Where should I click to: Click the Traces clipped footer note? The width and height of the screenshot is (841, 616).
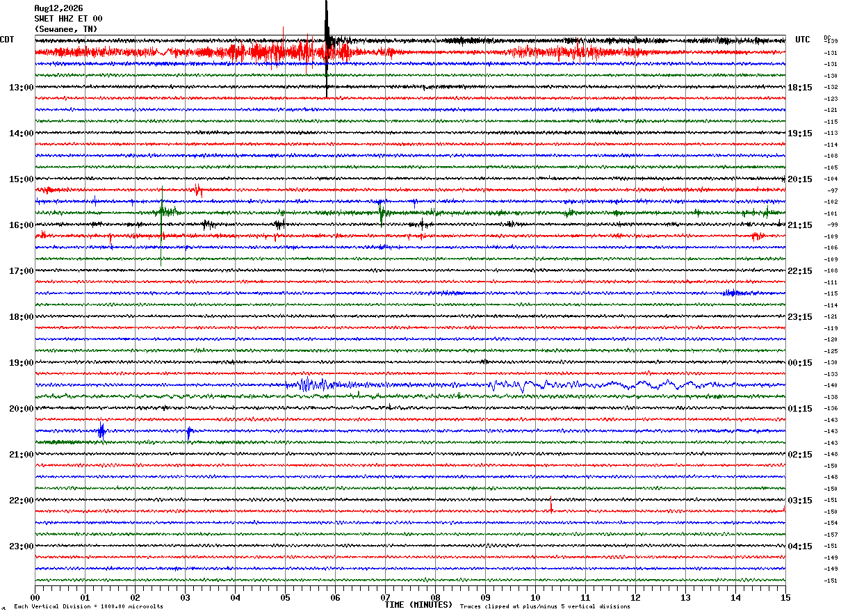coord(545,607)
